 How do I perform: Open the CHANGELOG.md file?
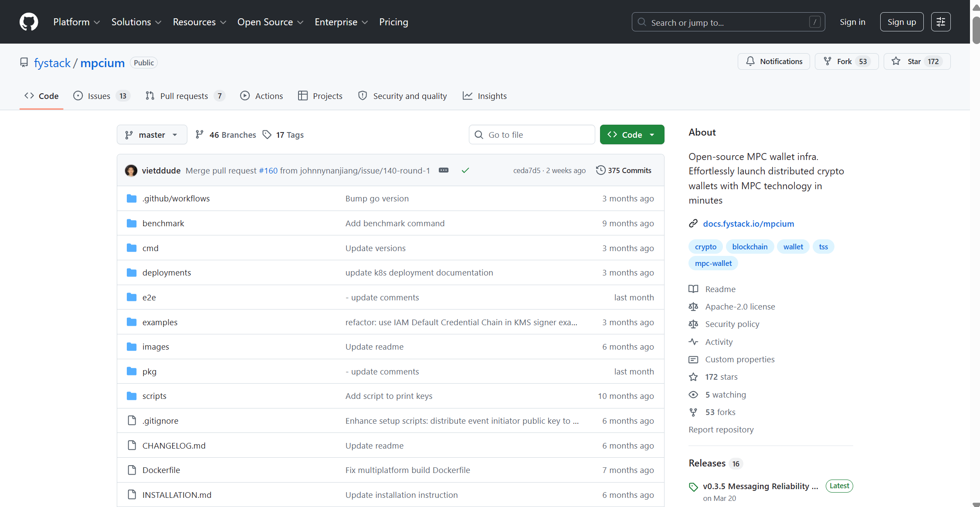[174, 446]
